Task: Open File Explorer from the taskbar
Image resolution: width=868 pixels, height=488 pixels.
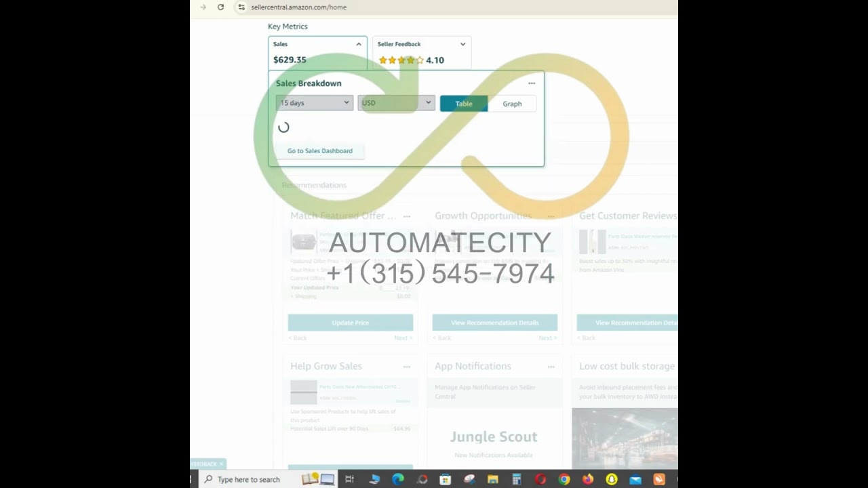Action: pyautogui.click(x=493, y=479)
